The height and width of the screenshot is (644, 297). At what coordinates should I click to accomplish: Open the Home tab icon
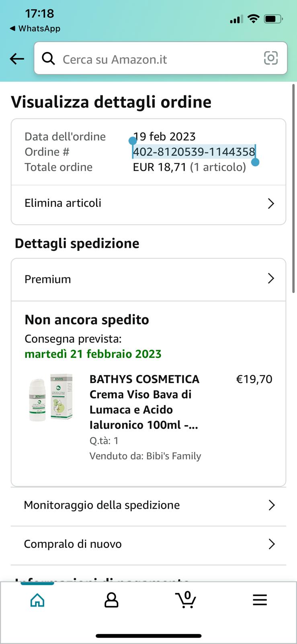pos(37,600)
